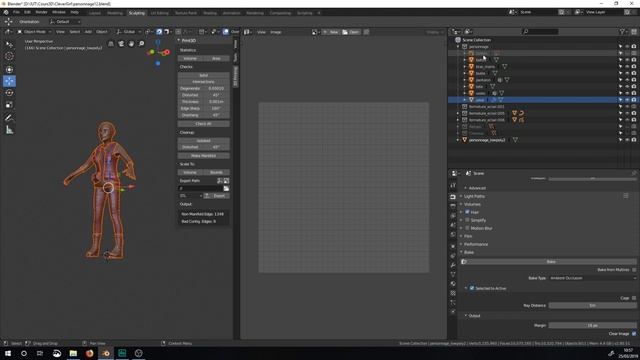Expand the Light Paths panel

[x=474, y=196]
